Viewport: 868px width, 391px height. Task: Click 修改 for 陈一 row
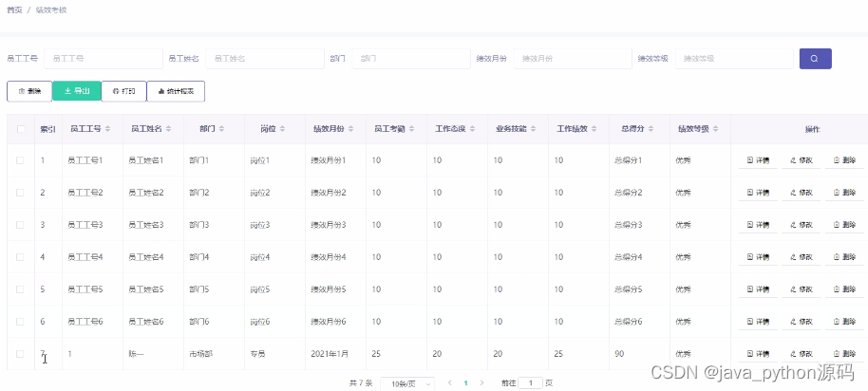801,354
